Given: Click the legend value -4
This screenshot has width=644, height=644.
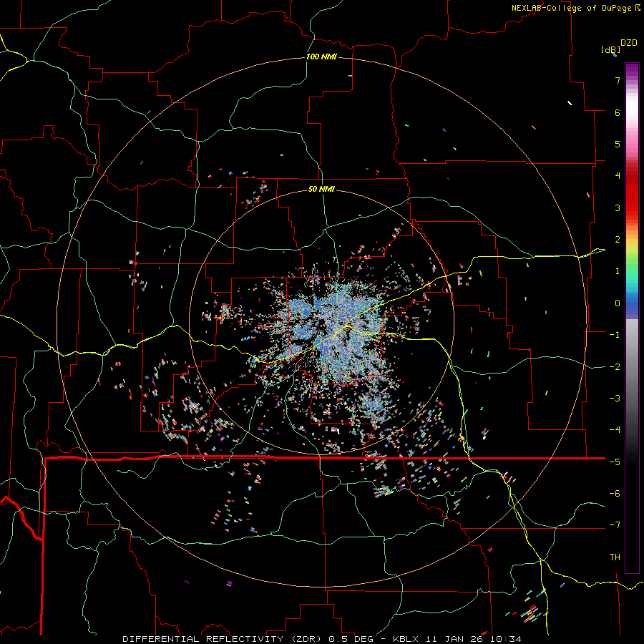Looking at the screenshot, I should [615, 430].
